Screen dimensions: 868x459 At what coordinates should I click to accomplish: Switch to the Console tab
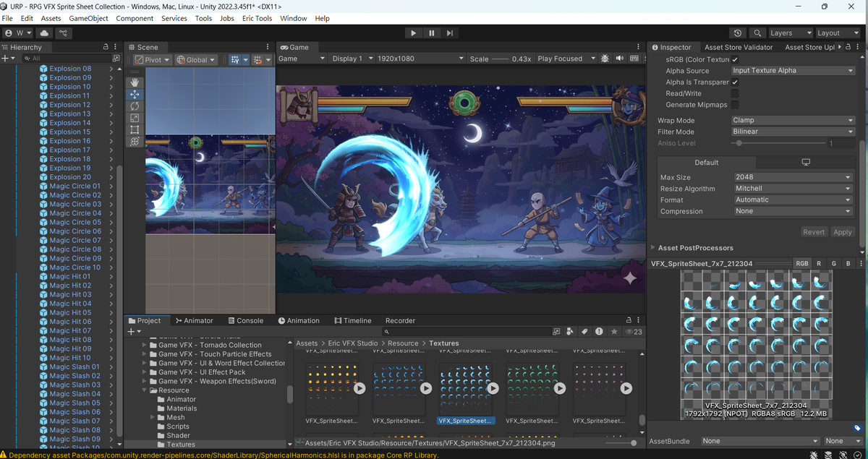pos(244,320)
